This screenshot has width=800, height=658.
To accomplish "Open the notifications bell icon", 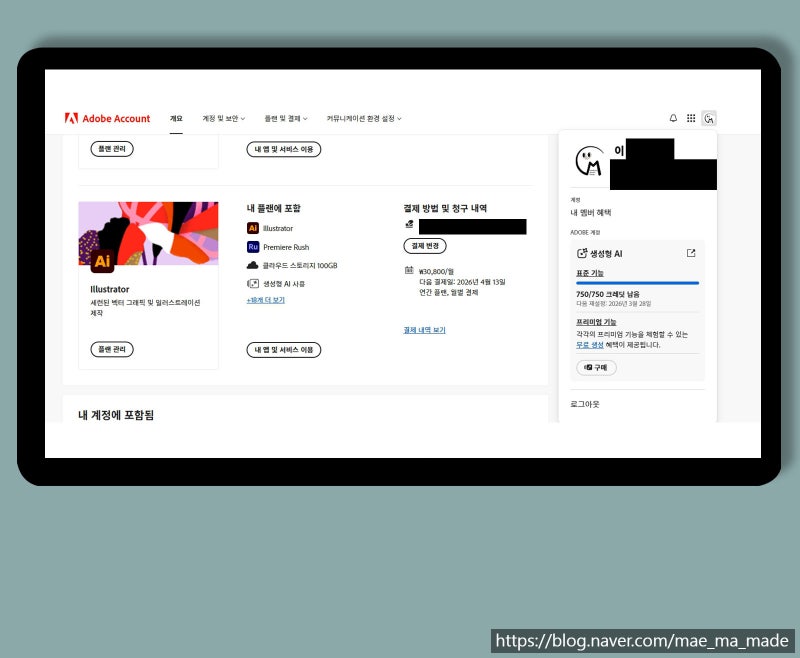I will [x=673, y=118].
